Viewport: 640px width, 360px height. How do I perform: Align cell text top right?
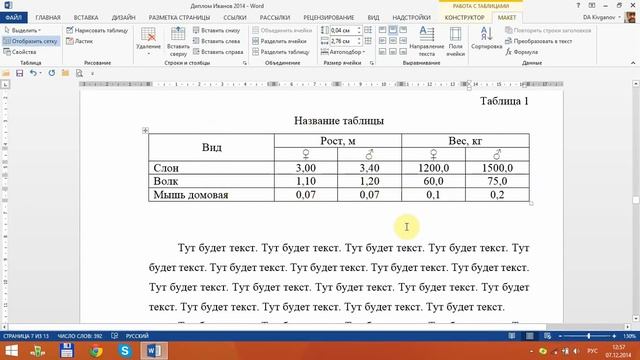(x=403, y=30)
